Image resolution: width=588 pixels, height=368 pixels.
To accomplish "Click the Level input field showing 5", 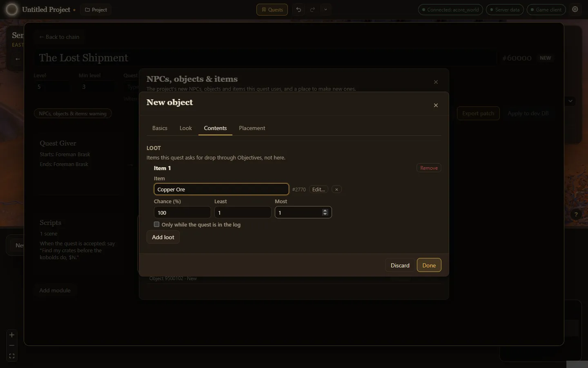I will tap(52, 87).
